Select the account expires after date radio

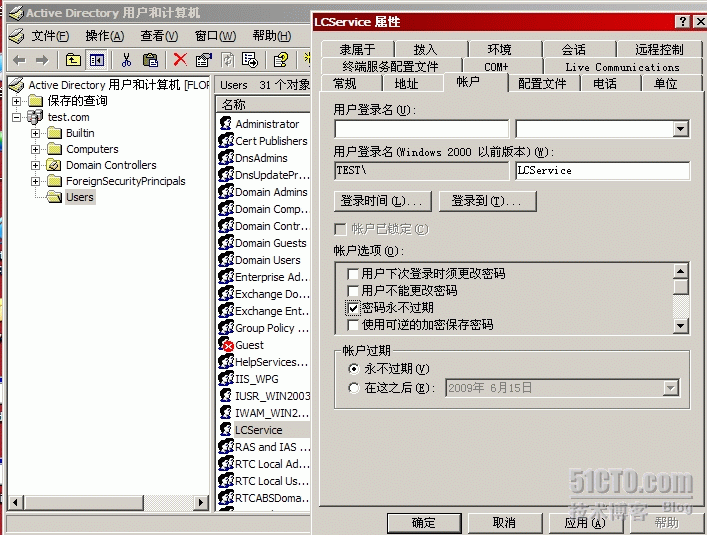point(354,388)
